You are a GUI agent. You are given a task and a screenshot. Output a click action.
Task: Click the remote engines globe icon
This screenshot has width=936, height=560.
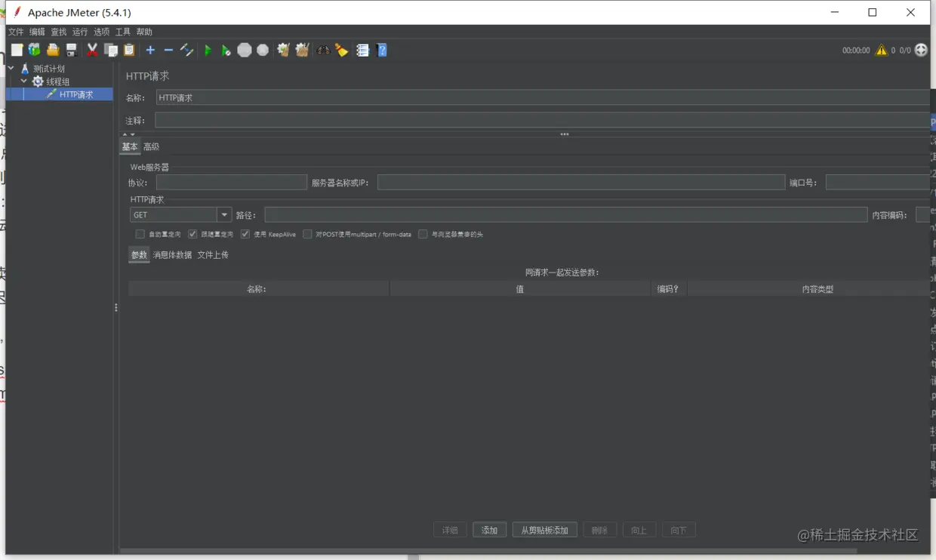click(x=921, y=50)
